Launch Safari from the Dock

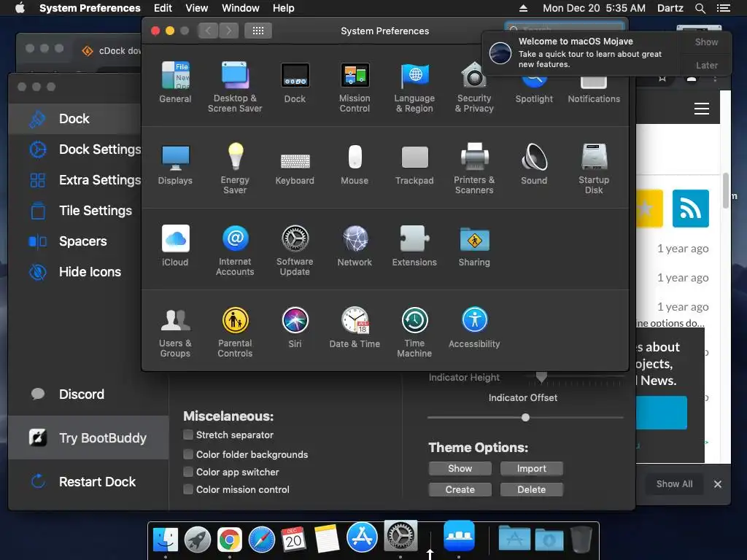tap(262, 540)
